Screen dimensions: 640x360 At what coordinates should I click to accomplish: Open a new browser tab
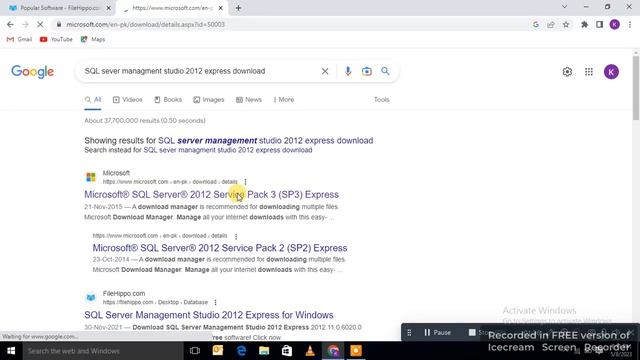point(238,8)
